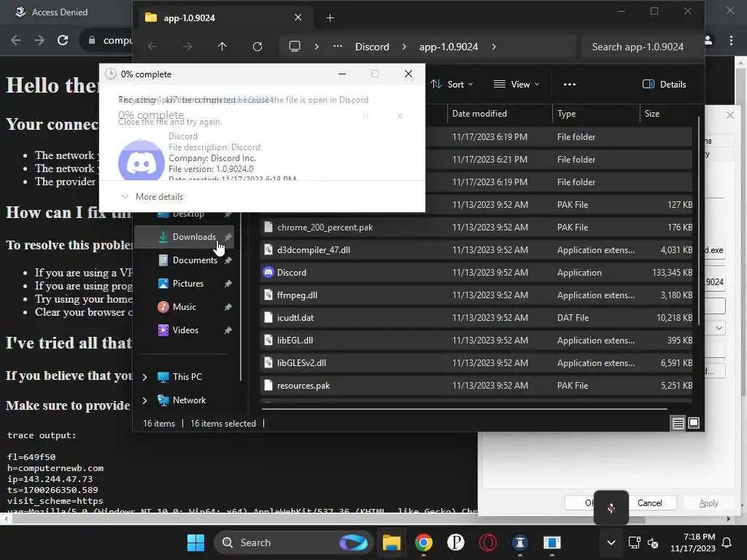Open the Windows Start menu
Viewport: 747px width, 560px height.
[x=196, y=542]
